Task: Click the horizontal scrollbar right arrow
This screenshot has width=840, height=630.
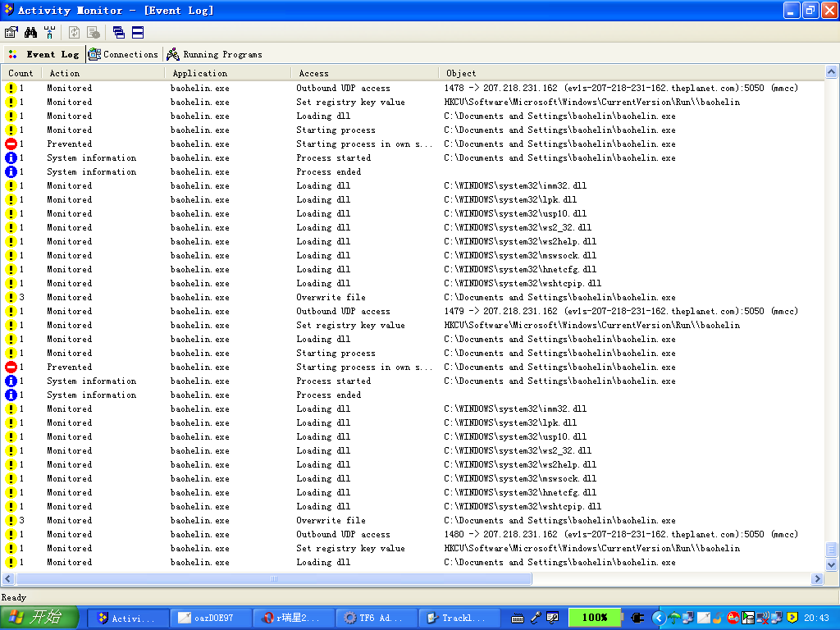Action: (x=817, y=578)
